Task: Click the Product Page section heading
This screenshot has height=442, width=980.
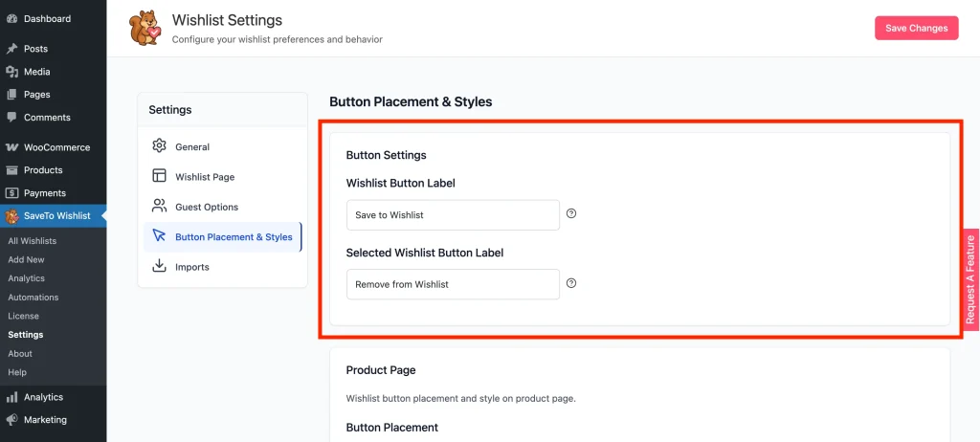Action: [381, 370]
